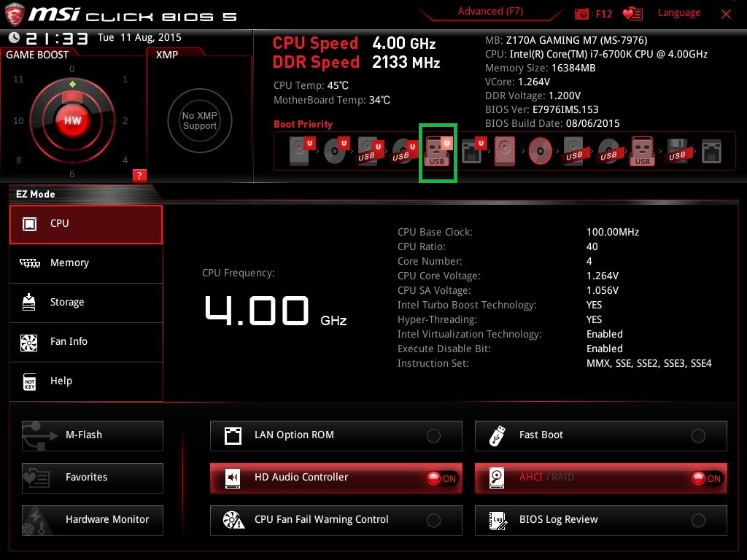Select the first UEFI hard disk boot device
747x560 pixels.
click(x=302, y=151)
